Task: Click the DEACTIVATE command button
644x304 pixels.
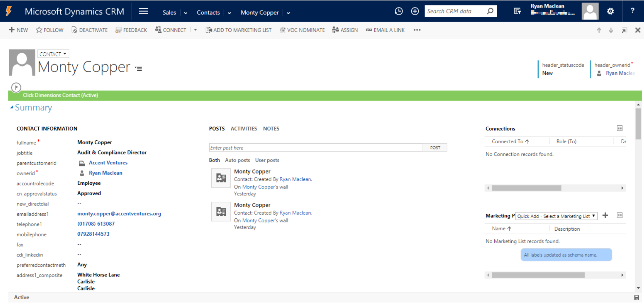Action: tap(90, 30)
